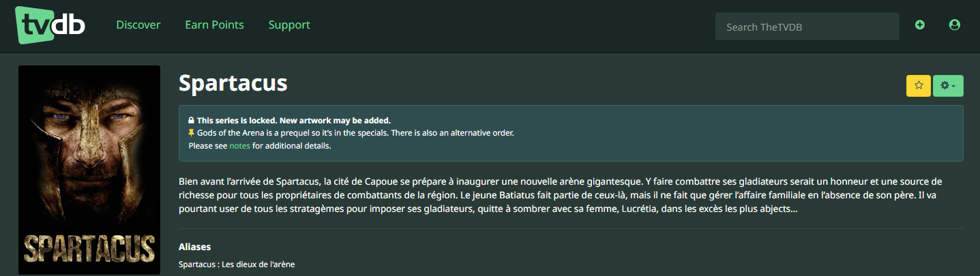Toggle the yellow star favorite button
Image resolution: width=980 pixels, height=276 pixels.
(x=918, y=86)
